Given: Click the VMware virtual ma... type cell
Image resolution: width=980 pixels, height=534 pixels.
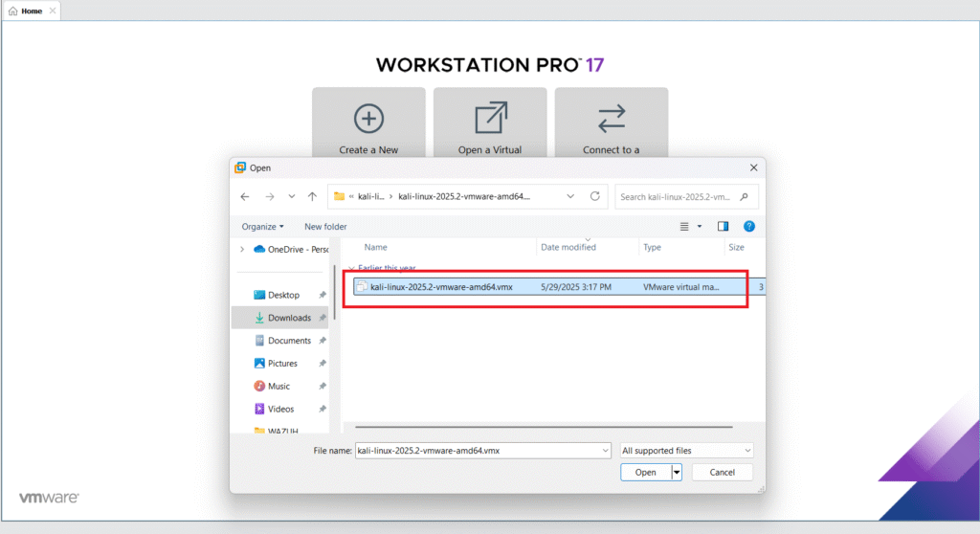Looking at the screenshot, I should coord(680,287).
